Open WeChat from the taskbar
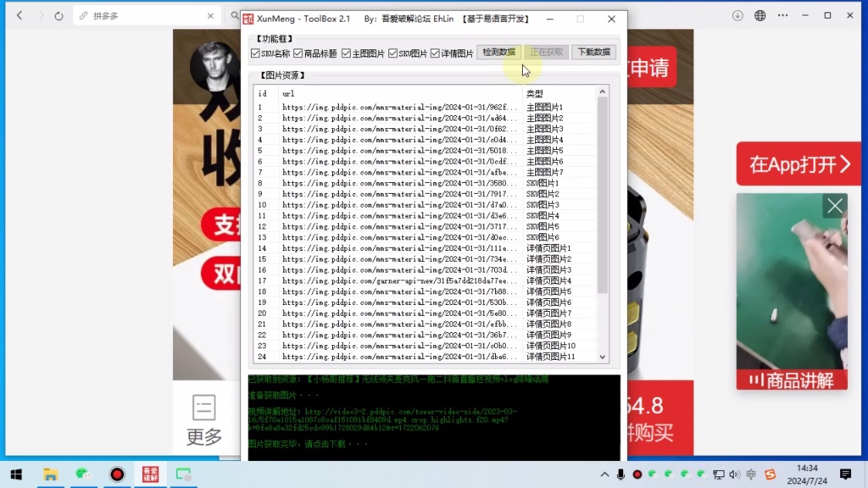Image resolution: width=868 pixels, height=488 pixels. point(83,474)
